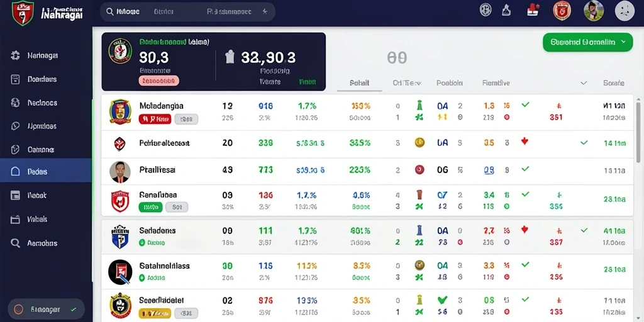Image resolution: width=644 pixels, height=322 pixels.
Task: Open the green Gasemd Uomaliin dropdown
Action: (x=588, y=42)
